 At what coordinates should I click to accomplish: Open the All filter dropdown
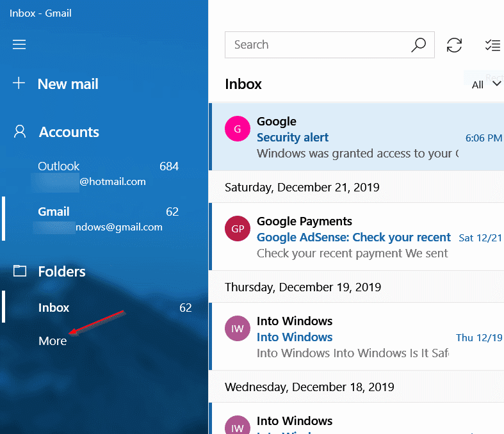[x=486, y=84]
